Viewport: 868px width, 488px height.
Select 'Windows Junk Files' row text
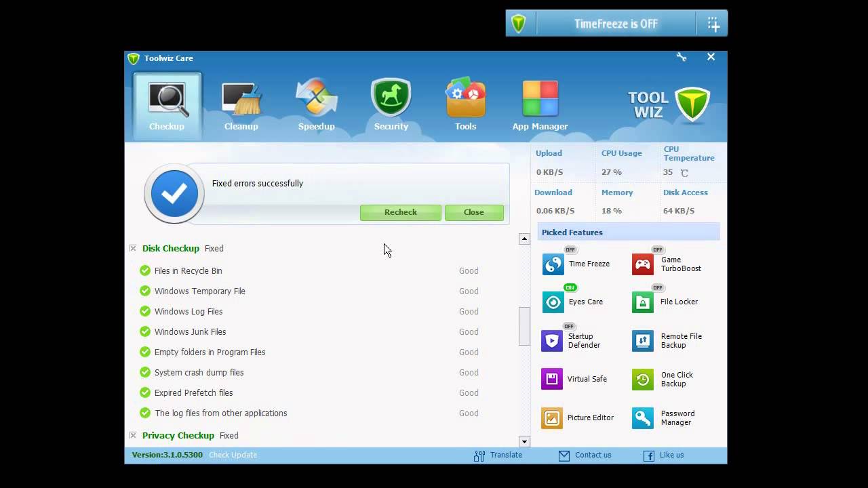(191, 332)
